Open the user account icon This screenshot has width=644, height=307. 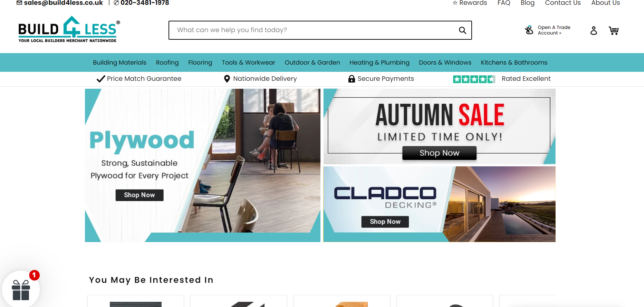pyautogui.click(x=594, y=31)
